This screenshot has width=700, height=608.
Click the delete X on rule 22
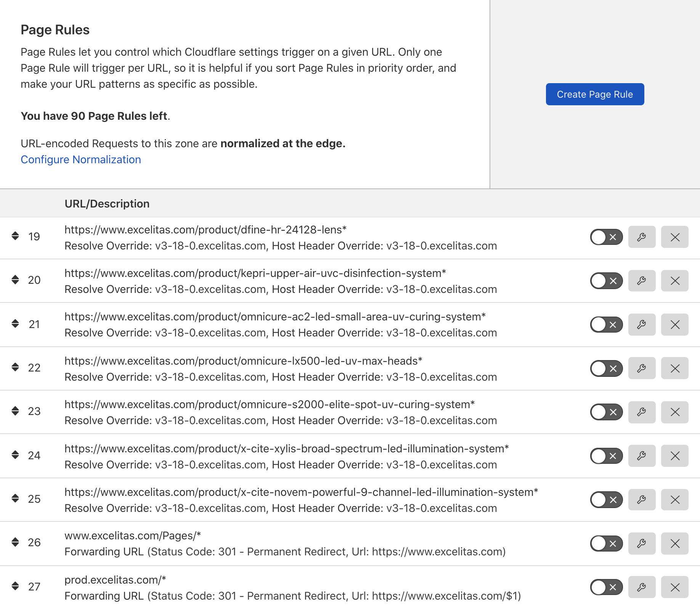(x=674, y=368)
